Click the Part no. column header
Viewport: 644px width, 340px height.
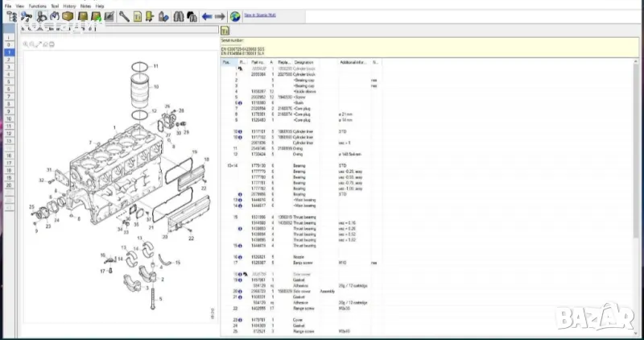258,62
